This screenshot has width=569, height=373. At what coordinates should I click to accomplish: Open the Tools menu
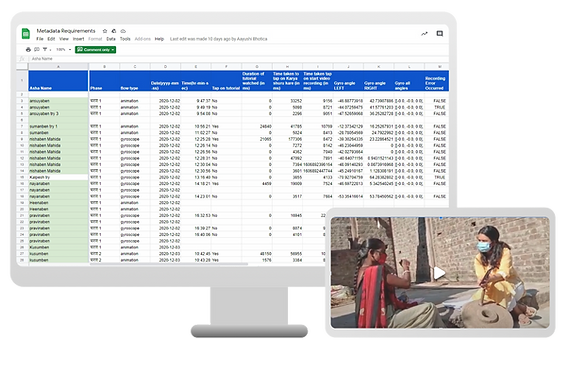[x=125, y=39]
